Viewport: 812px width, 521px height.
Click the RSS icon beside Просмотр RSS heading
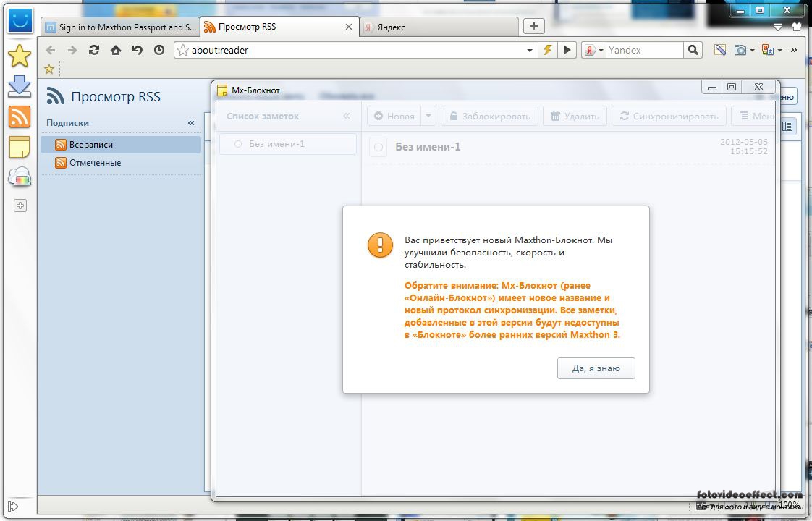click(x=56, y=96)
